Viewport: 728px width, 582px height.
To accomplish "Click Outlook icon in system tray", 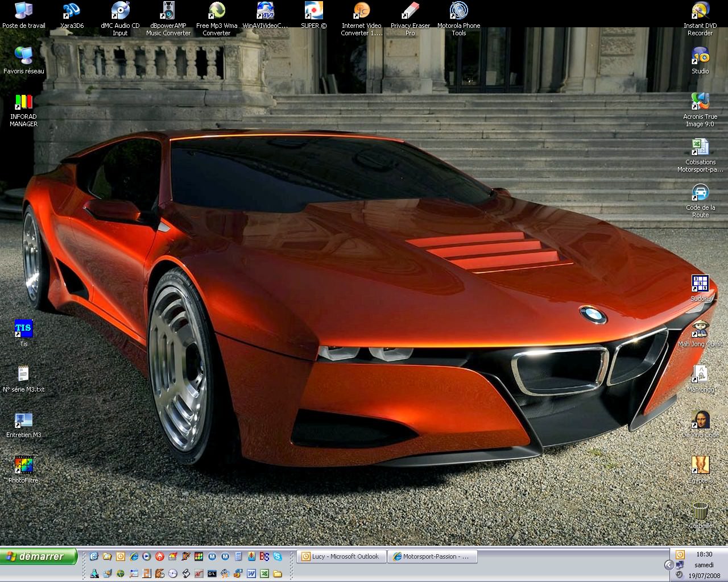I will (x=680, y=555).
